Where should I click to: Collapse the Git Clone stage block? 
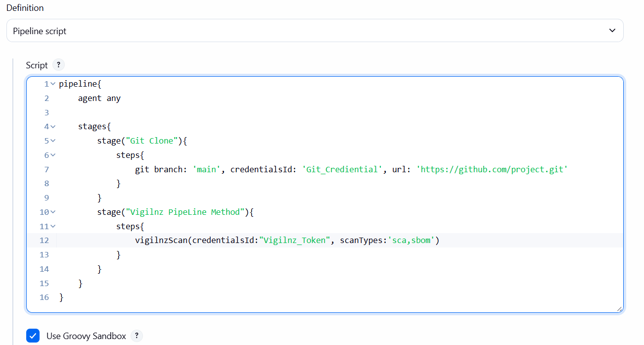pos(51,141)
